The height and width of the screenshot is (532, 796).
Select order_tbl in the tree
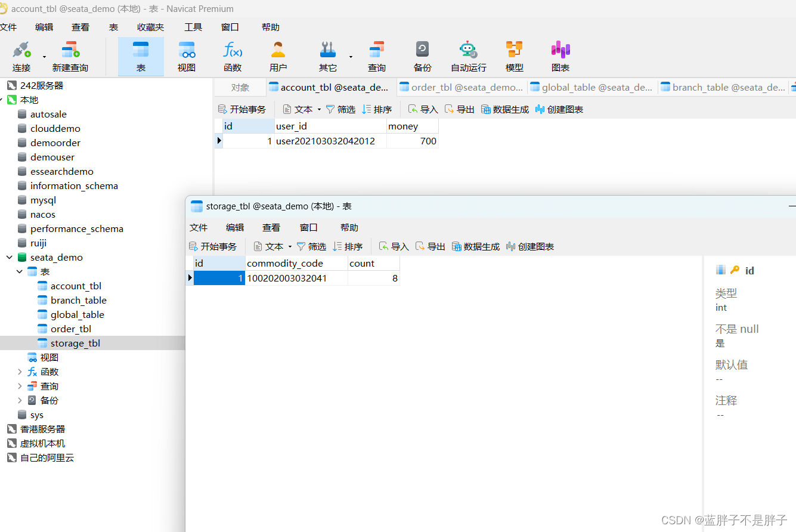[71, 329]
